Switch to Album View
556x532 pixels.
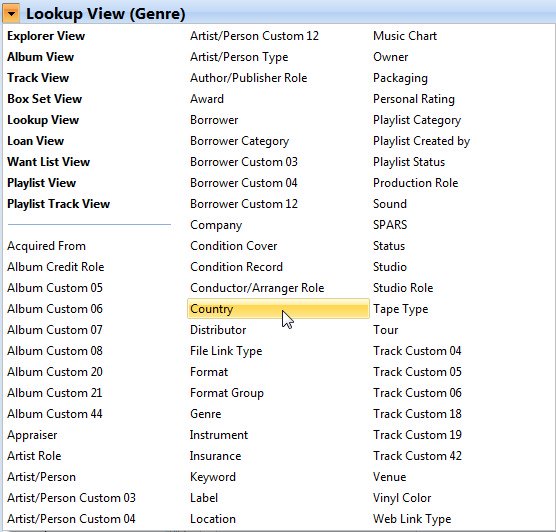40,57
